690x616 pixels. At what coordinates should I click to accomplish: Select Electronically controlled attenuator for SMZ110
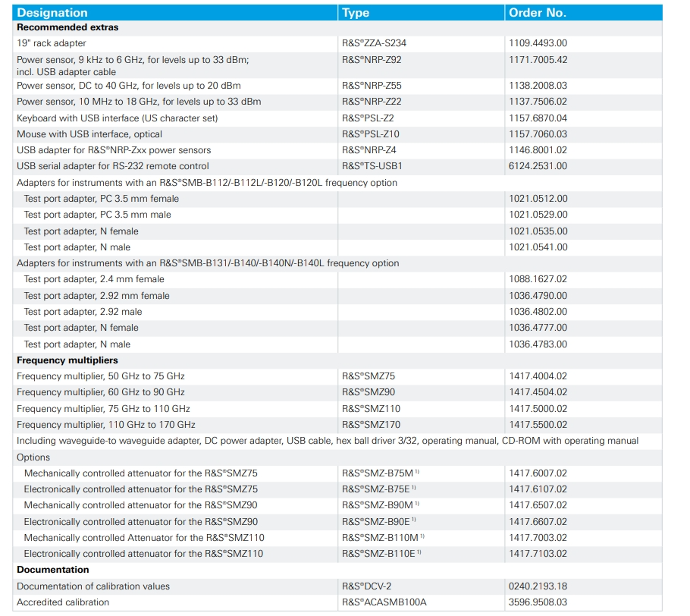(x=143, y=554)
